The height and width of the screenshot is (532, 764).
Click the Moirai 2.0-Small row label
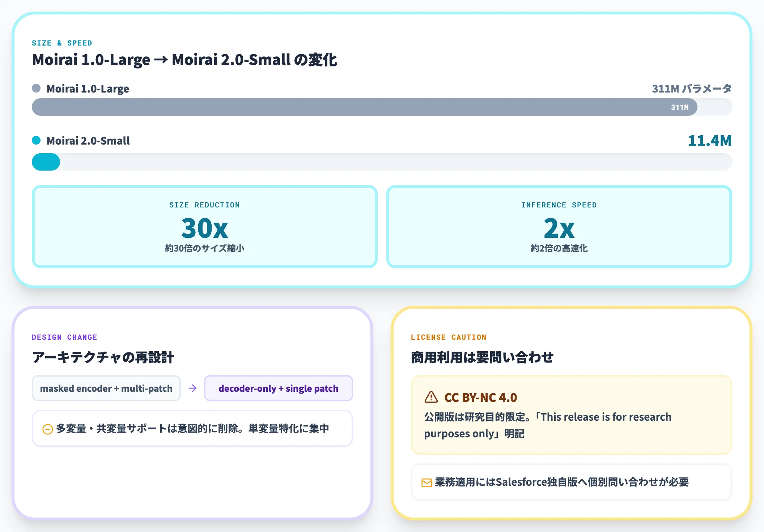(x=88, y=141)
